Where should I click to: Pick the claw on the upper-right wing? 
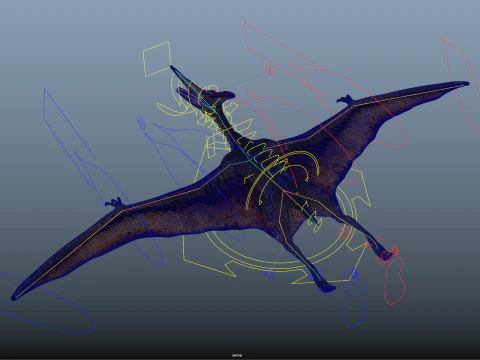point(345,99)
